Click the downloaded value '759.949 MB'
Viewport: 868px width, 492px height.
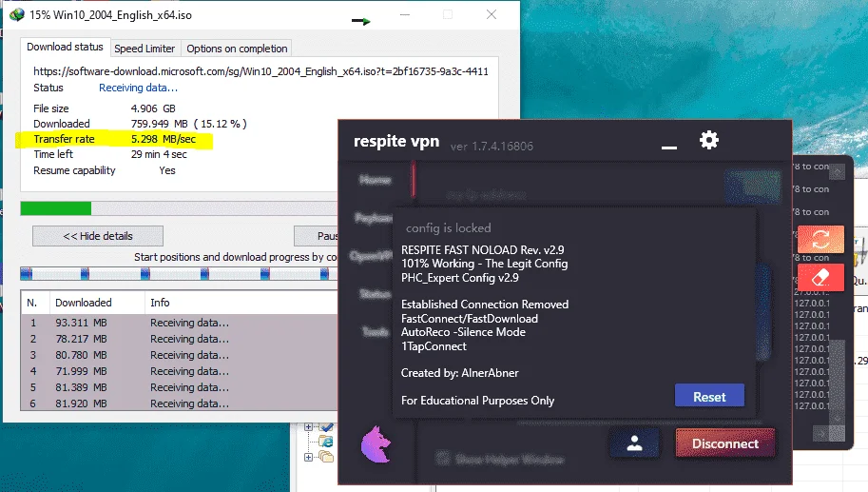160,124
